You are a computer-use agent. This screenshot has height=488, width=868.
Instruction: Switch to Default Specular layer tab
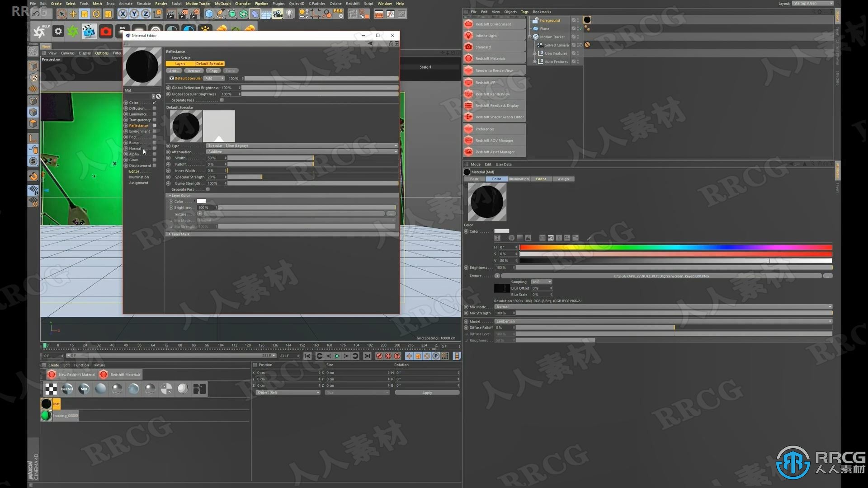[x=210, y=64]
